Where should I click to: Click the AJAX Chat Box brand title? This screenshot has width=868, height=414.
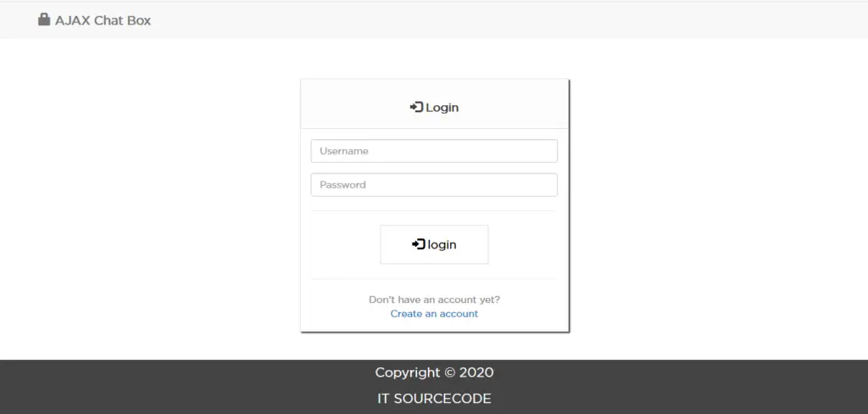[103, 20]
